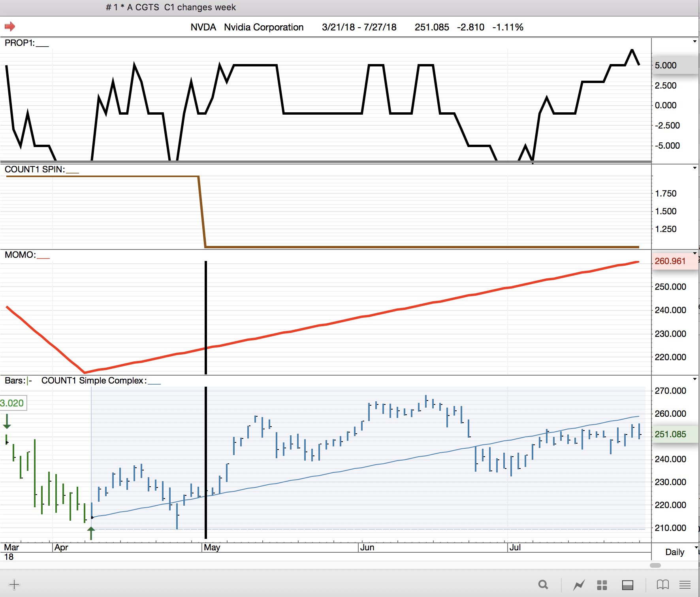
Task: Open the Bars pane dropdown arrow
Action: tap(695, 379)
